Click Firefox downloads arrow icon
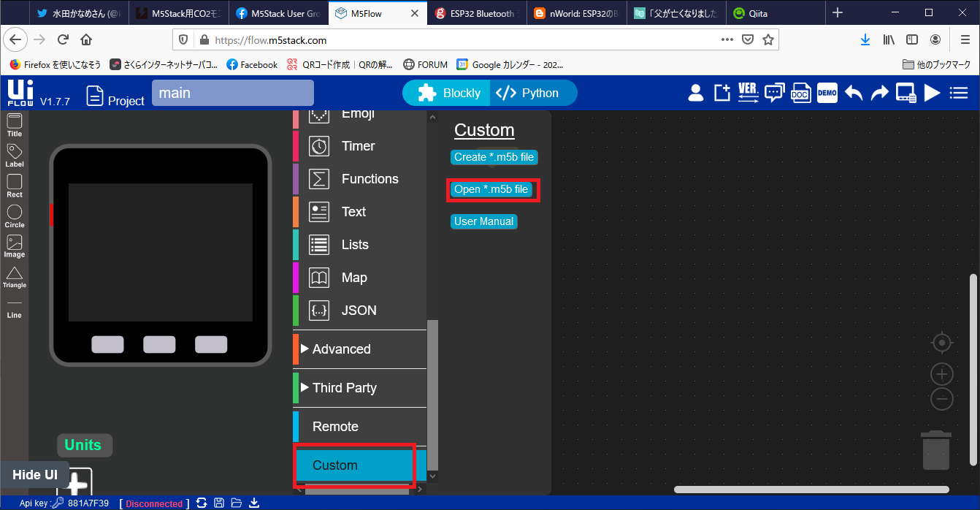980x510 pixels. tap(865, 39)
